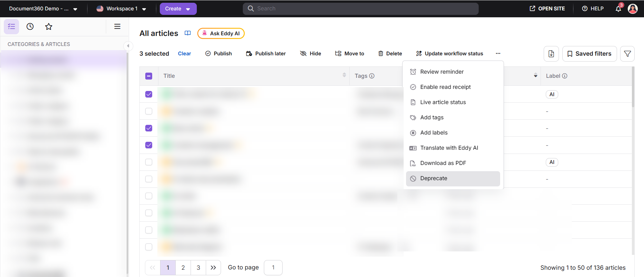This screenshot has width=644, height=277.
Task: Open the Create dropdown button
Action: point(178,9)
